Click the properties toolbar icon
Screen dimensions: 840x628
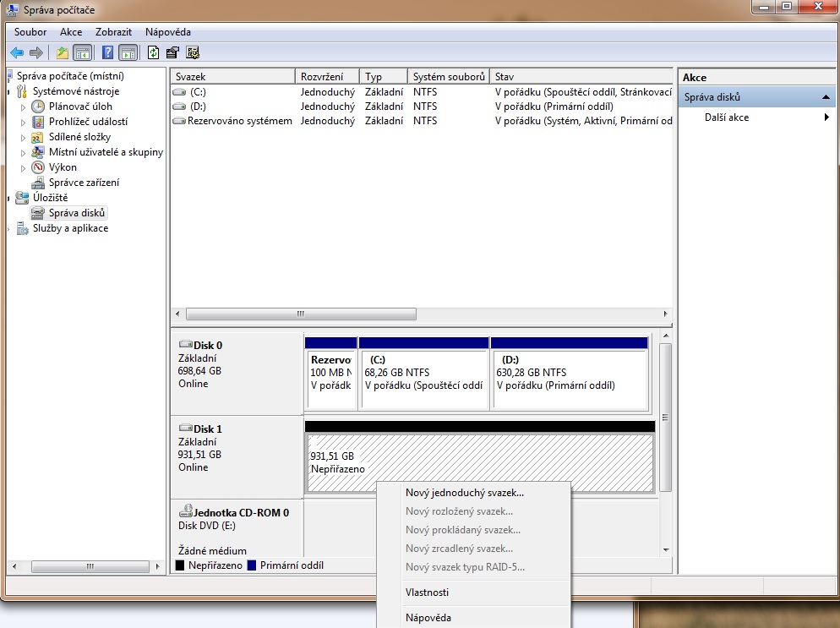point(172,52)
